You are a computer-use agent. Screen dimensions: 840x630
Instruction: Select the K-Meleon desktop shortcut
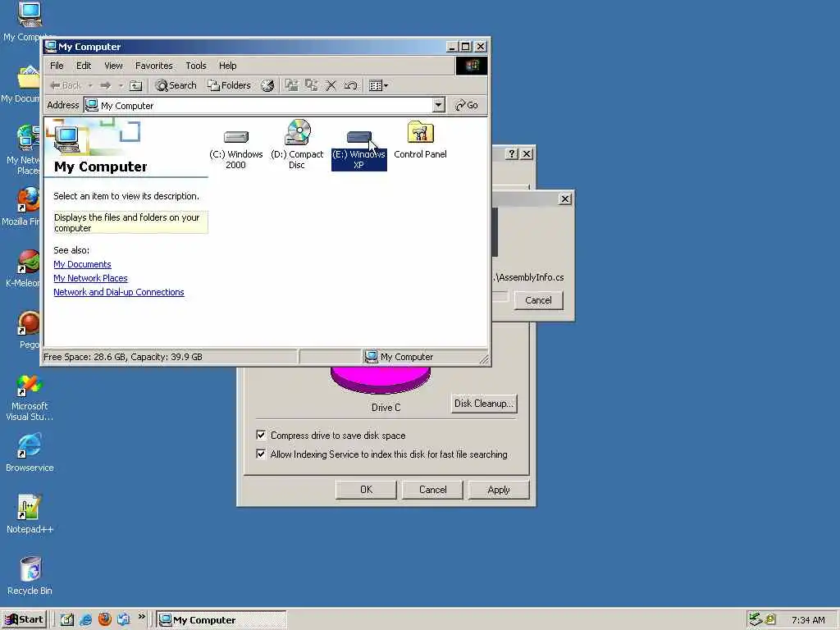click(x=21, y=269)
